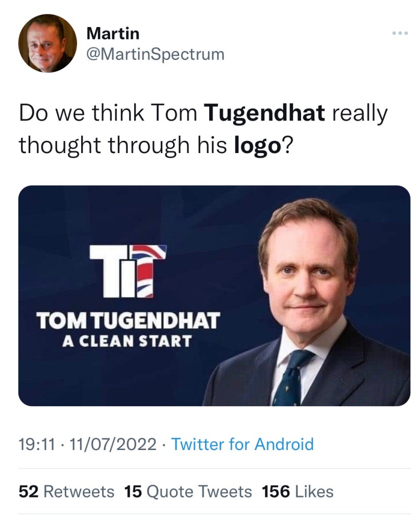This screenshot has height=522, width=420.
Task: Click the TT logo in the campaign image
Action: [x=128, y=271]
